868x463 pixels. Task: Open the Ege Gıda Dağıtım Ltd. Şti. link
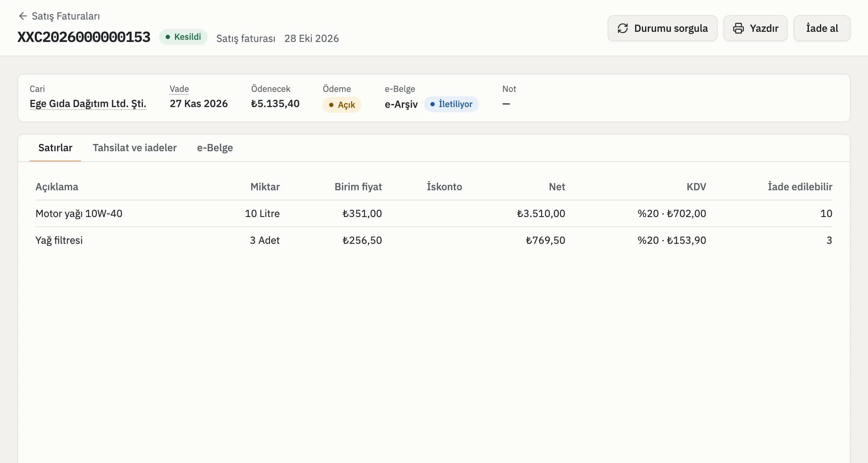tap(88, 104)
